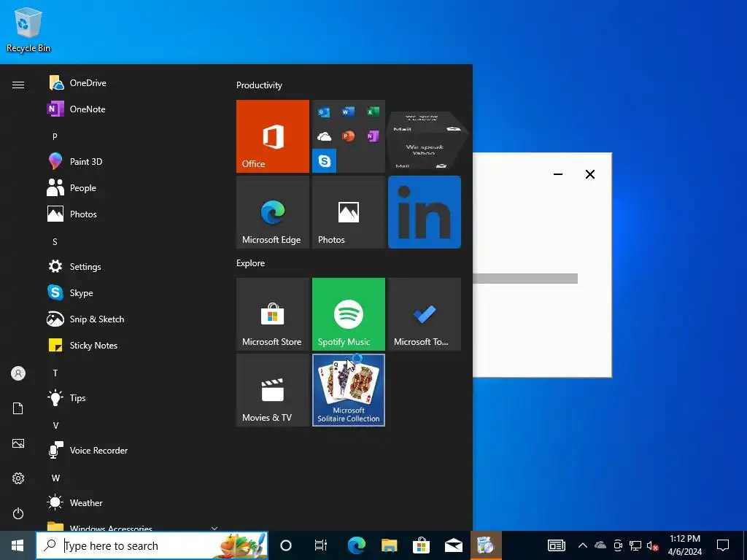This screenshot has height=560, width=747.
Task: Jump to letter V section header
Action: pyautogui.click(x=55, y=425)
